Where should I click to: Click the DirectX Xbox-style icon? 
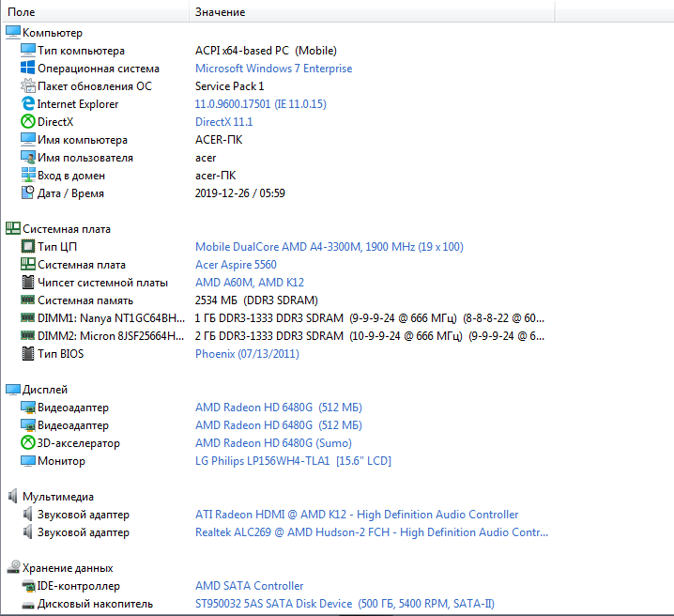pyautogui.click(x=28, y=122)
